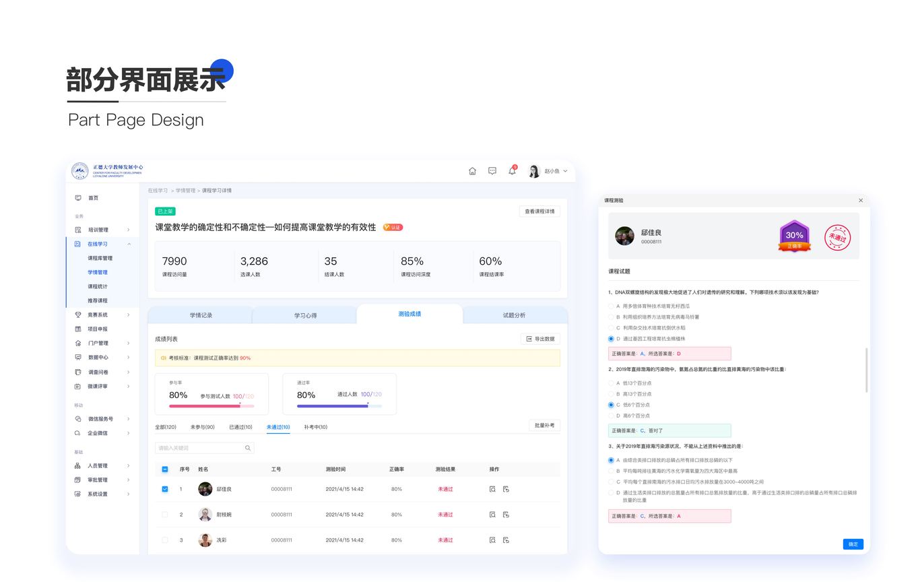Select option C 低6个百分点 in question 2
The width and height of the screenshot is (920, 588).
tap(611, 405)
